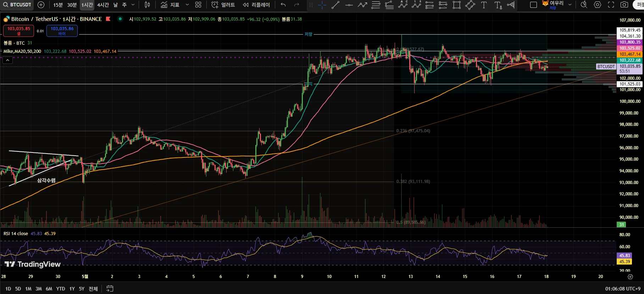This screenshot has height=294, width=644.
Task: Open the candlestick chart style selector
Action: (x=147, y=5)
